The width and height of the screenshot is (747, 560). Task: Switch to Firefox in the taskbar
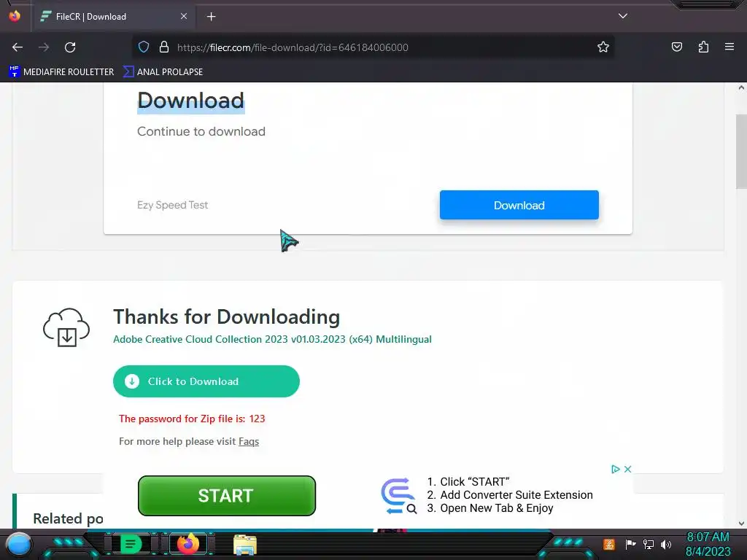tap(188, 544)
